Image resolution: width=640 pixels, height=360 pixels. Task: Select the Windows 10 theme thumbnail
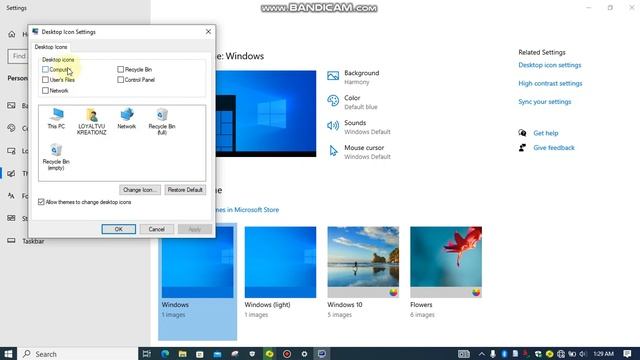pos(363,262)
